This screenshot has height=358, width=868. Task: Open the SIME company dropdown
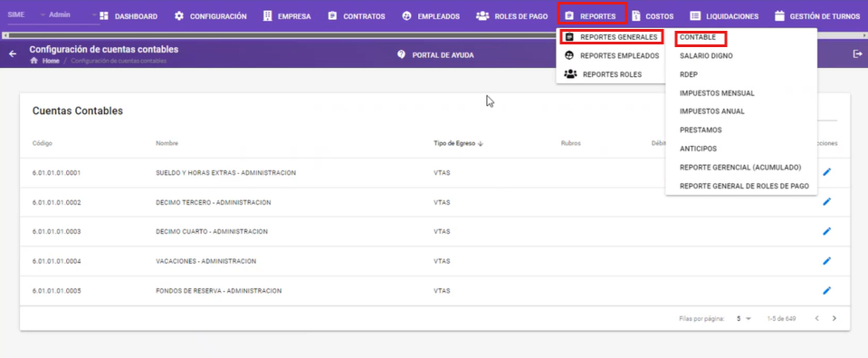click(25, 15)
